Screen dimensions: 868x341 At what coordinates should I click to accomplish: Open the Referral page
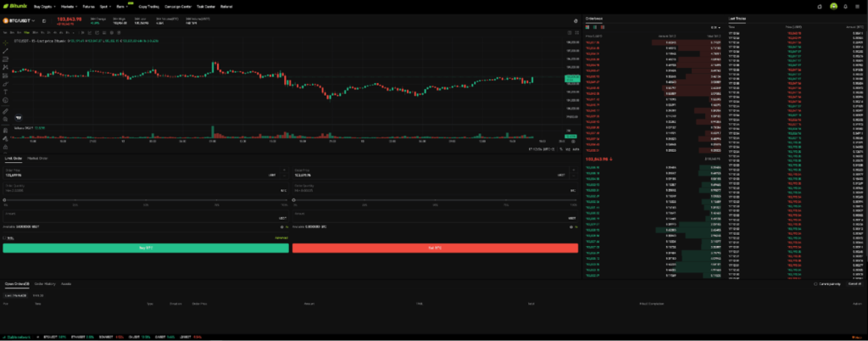point(226,7)
